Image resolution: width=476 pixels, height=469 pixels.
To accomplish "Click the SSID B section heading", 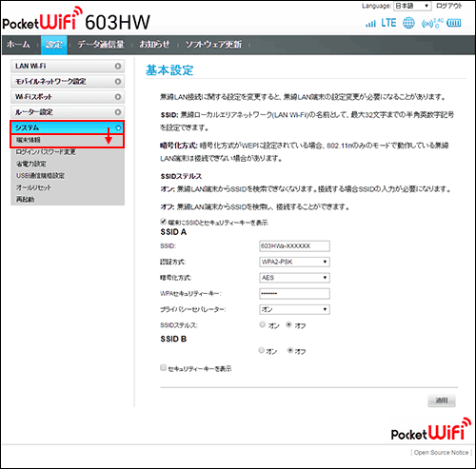I will [x=173, y=339].
